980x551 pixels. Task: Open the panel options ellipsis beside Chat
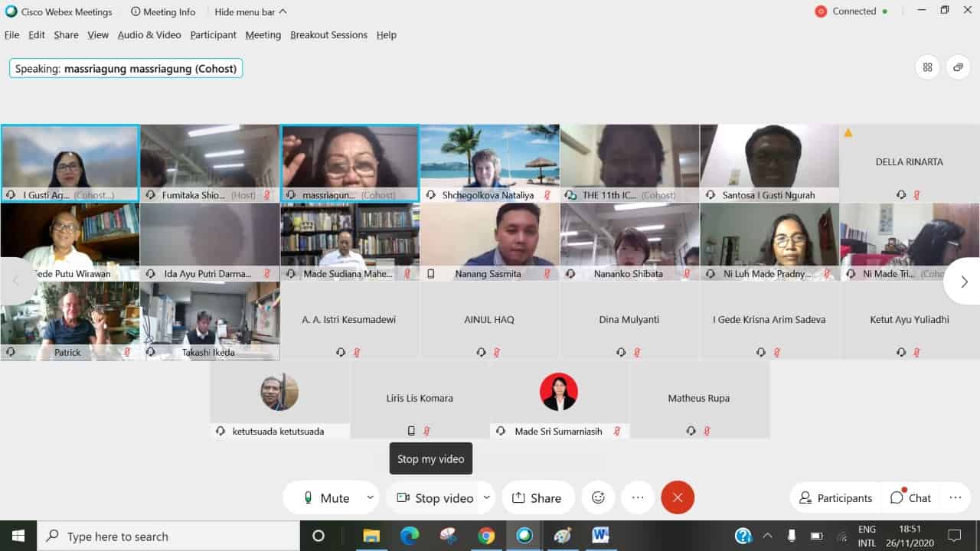[x=955, y=497]
